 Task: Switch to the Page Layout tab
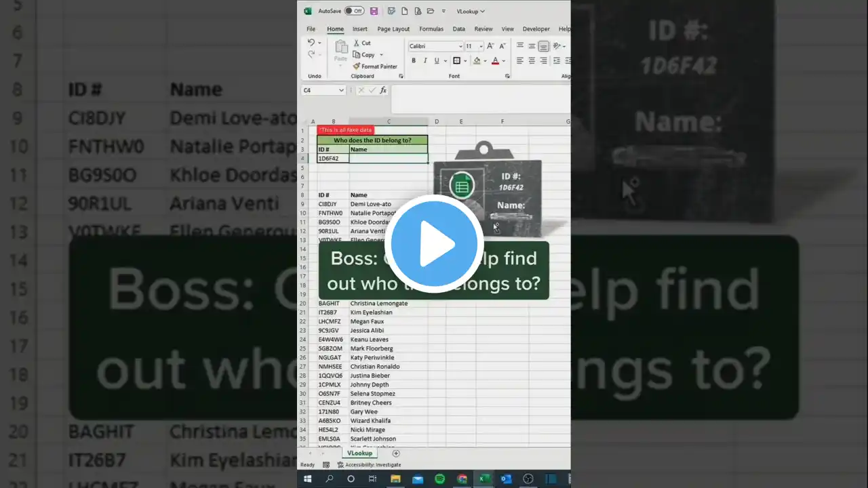click(393, 29)
